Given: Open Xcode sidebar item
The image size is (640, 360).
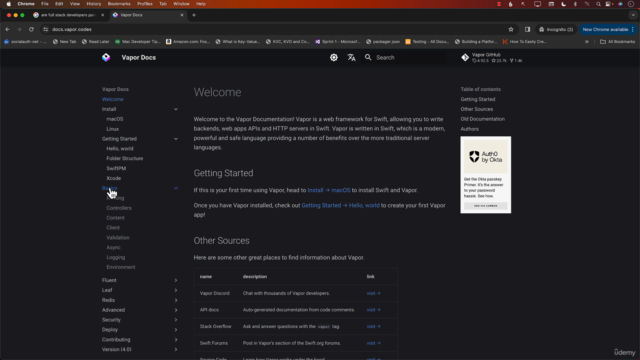Looking at the screenshot, I should [x=114, y=178].
